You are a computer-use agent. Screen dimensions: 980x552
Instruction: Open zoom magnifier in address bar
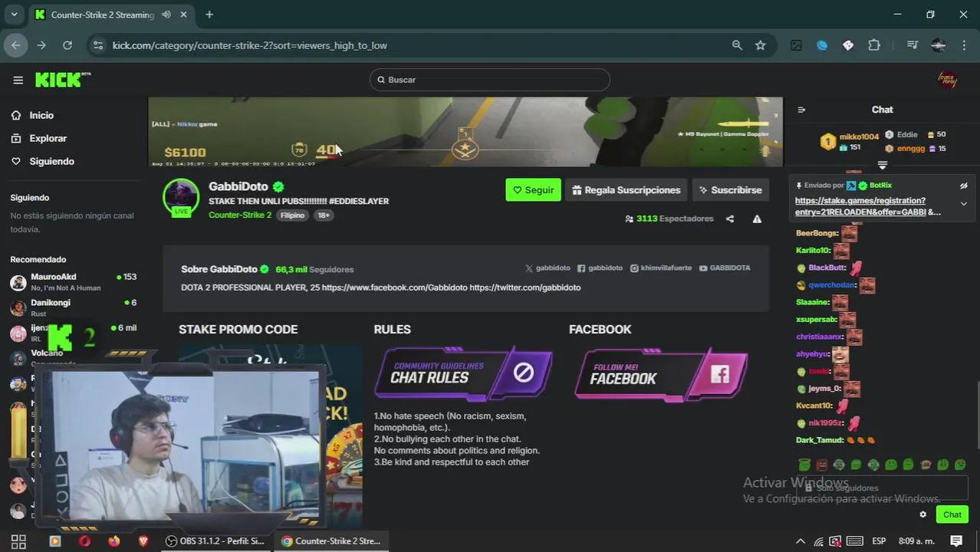pos(737,45)
